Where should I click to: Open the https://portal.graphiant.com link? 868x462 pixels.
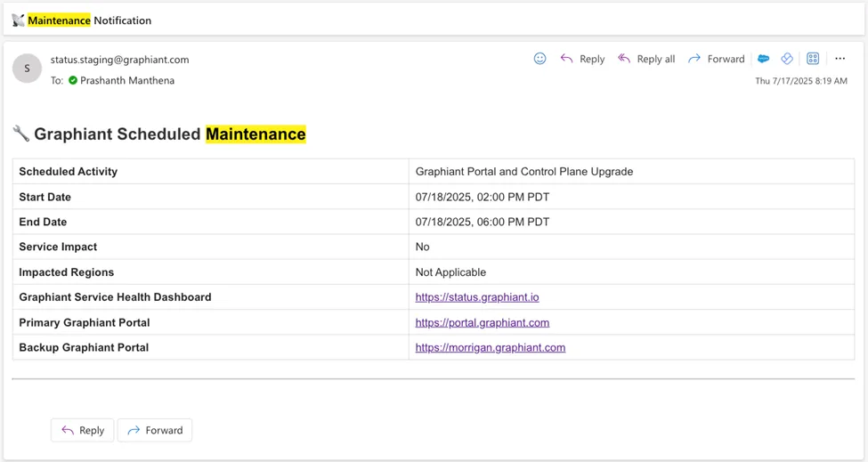(483, 322)
